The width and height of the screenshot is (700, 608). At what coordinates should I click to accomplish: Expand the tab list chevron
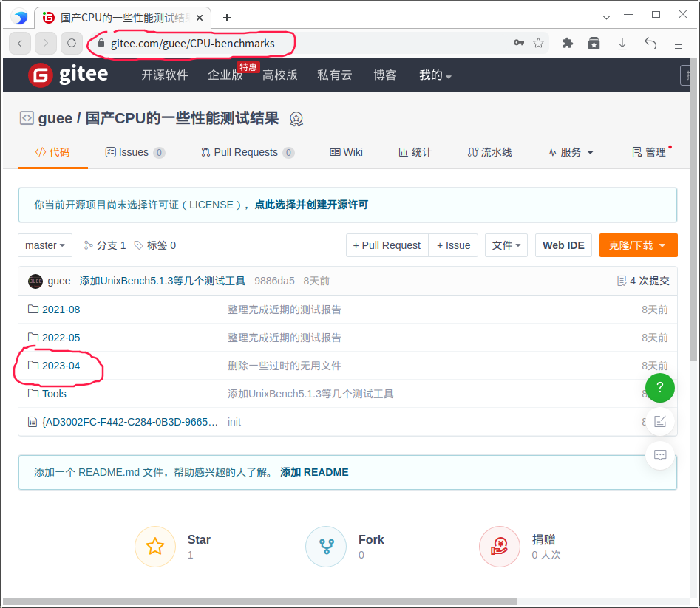tap(606, 18)
